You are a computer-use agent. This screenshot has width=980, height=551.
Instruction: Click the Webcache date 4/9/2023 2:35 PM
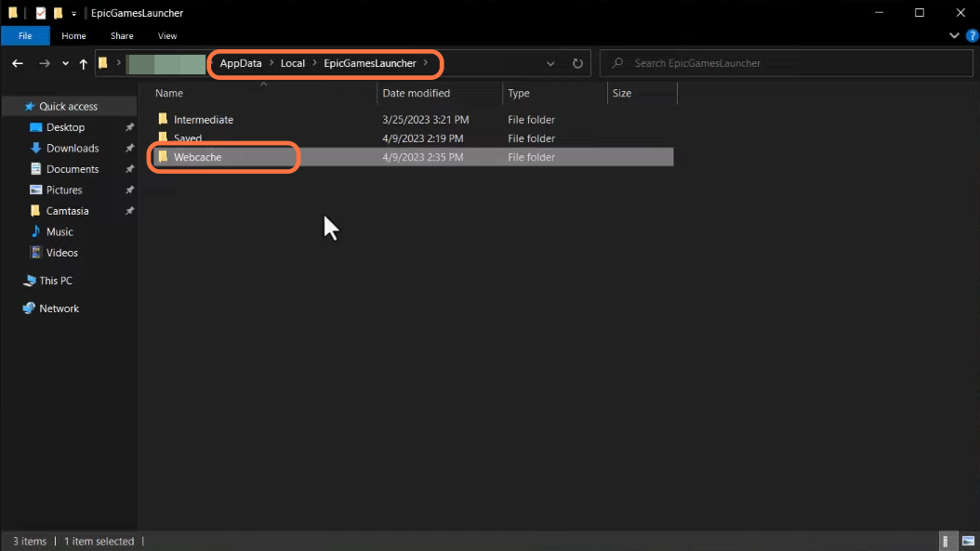click(x=422, y=157)
